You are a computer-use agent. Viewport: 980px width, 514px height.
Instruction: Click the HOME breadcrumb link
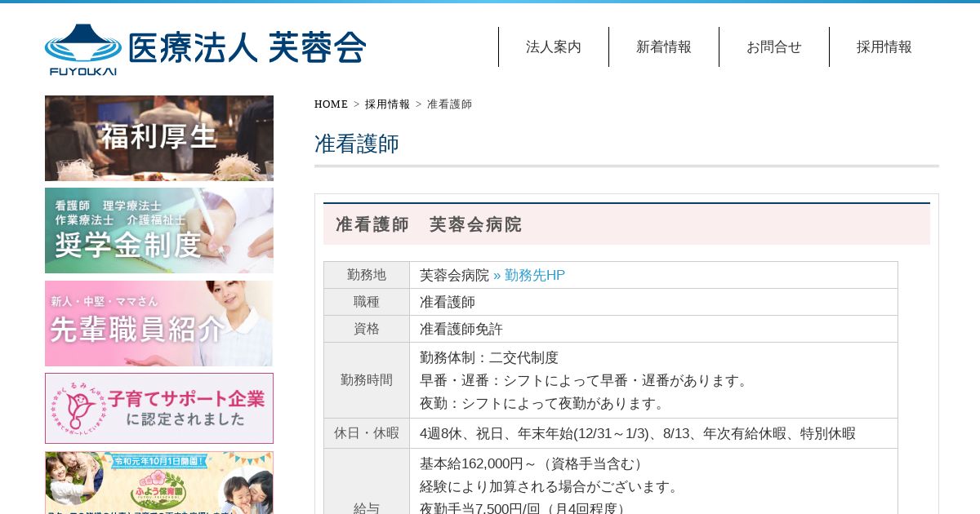[x=331, y=104]
